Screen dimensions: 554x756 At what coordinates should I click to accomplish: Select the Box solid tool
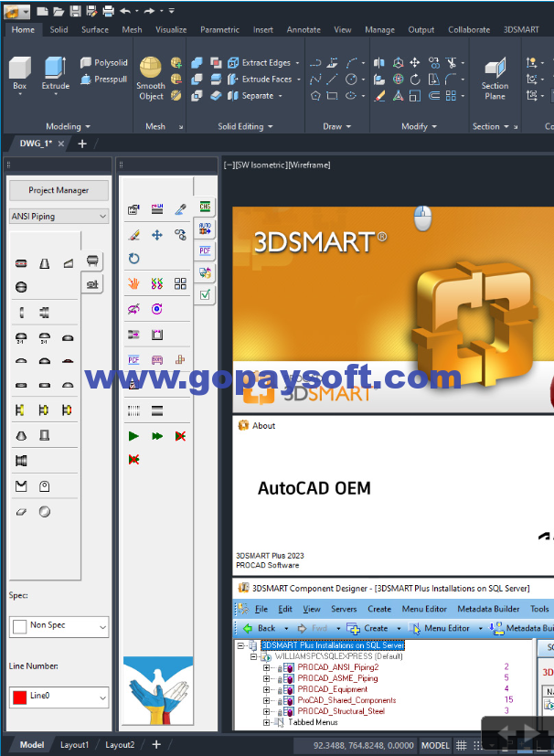pos(20,73)
